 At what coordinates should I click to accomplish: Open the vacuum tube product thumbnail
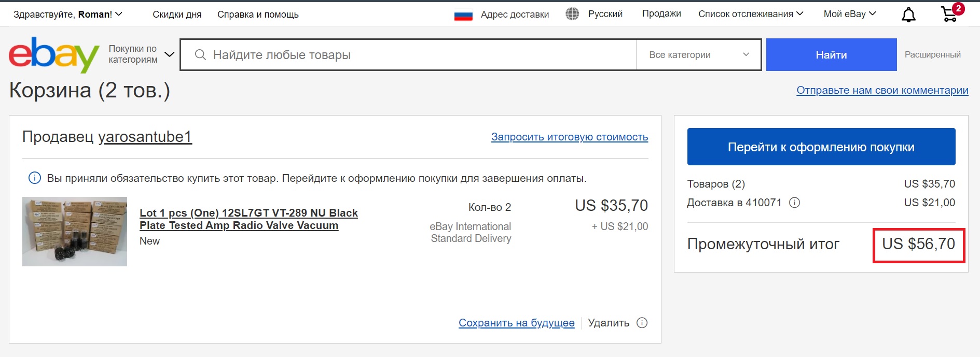[x=75, y=232]
